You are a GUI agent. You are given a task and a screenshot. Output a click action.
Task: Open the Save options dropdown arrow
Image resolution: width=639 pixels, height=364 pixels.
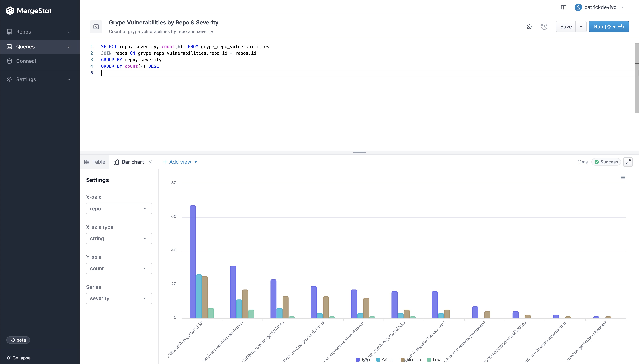[x=581, y=27]
